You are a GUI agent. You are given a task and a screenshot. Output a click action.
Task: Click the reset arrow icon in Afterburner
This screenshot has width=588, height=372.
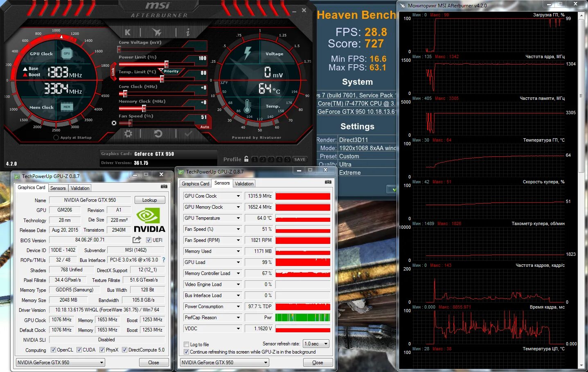pos(158,133)
